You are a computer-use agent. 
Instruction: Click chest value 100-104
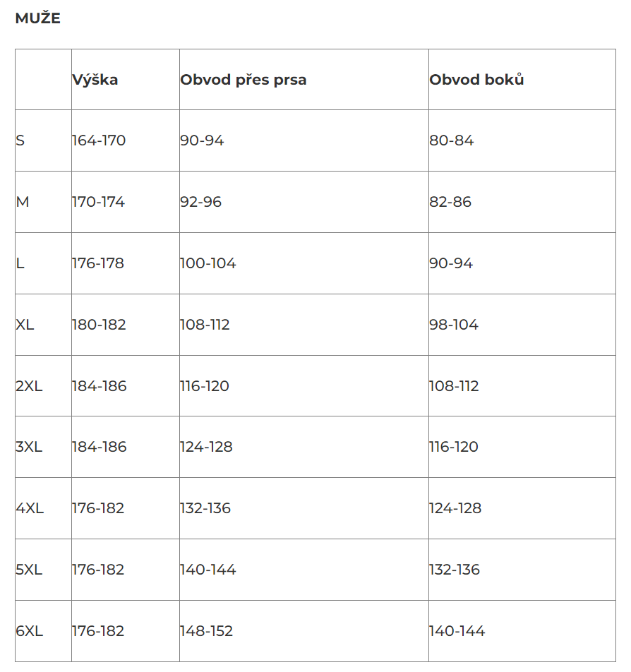(208, 263)
